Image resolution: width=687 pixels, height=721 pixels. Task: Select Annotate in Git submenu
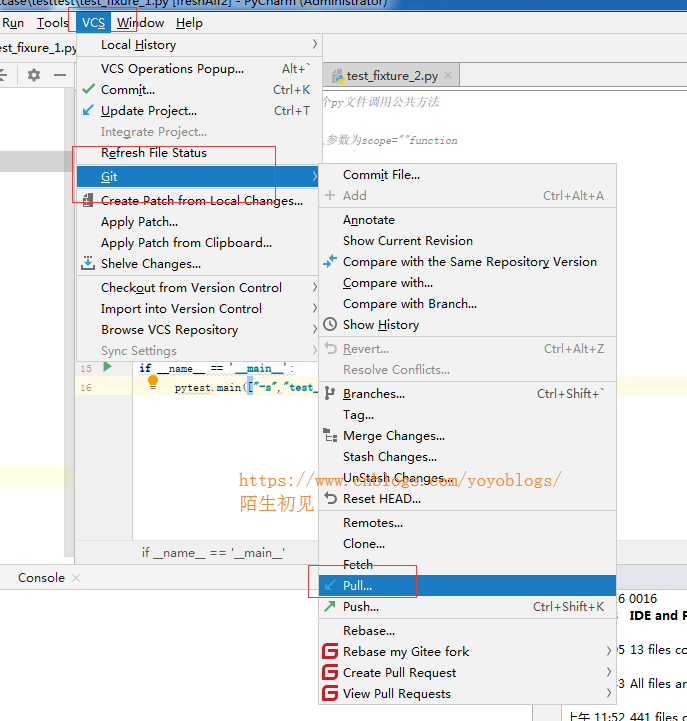pyautogui.click(x=467, y=220)
